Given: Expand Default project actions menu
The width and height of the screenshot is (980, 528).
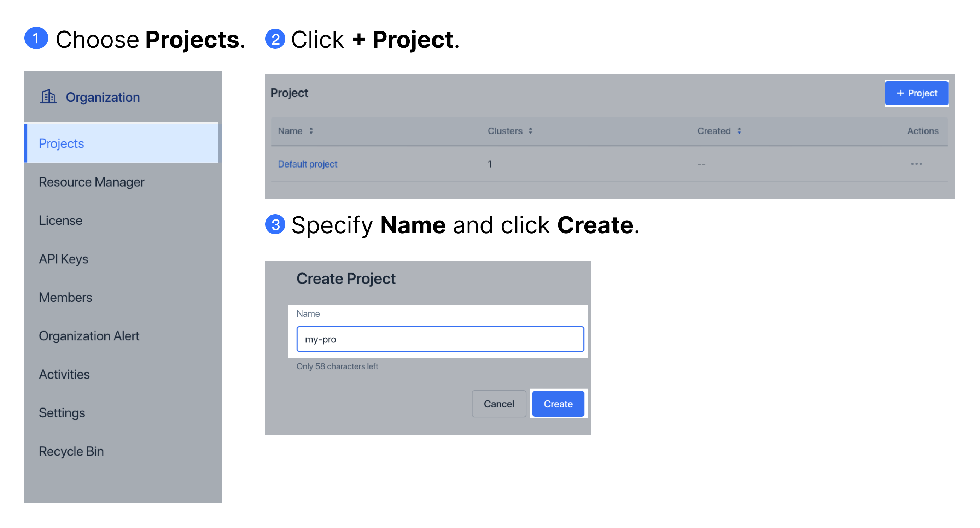Looking at the screenshot, I should 917,164.
